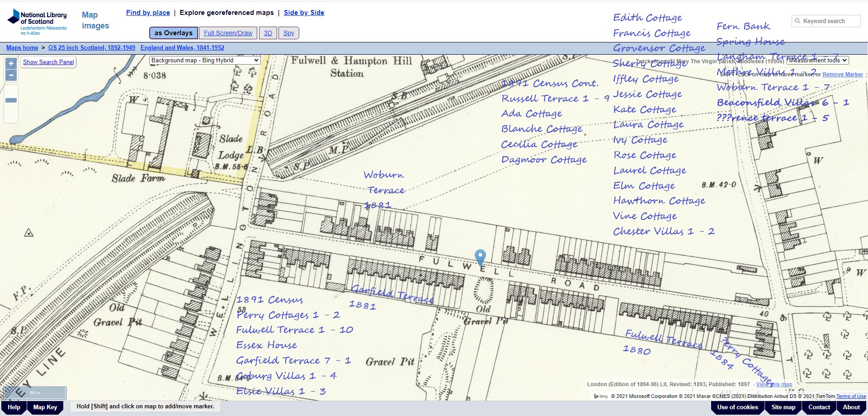This screenshot has height=416, width=868.
Task: Click the Bing logo in the attribution bar
Action: [599, 396]
